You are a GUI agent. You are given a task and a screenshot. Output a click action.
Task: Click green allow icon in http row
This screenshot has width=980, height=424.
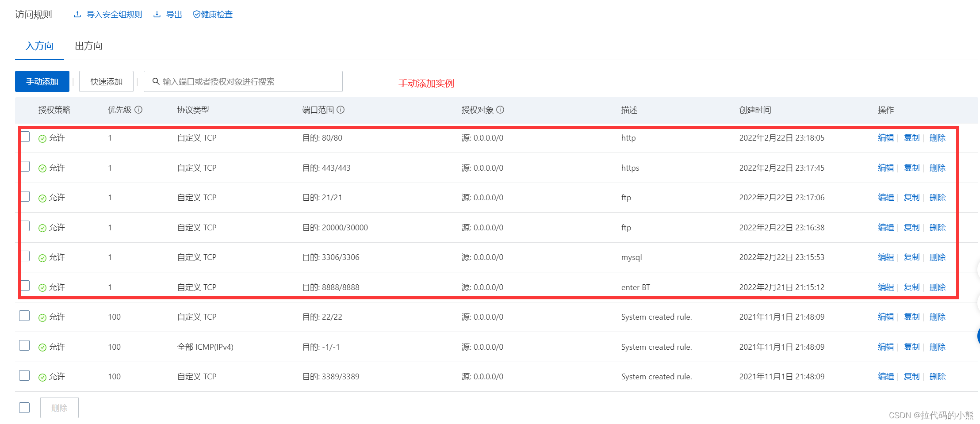(x=42, y=138)
